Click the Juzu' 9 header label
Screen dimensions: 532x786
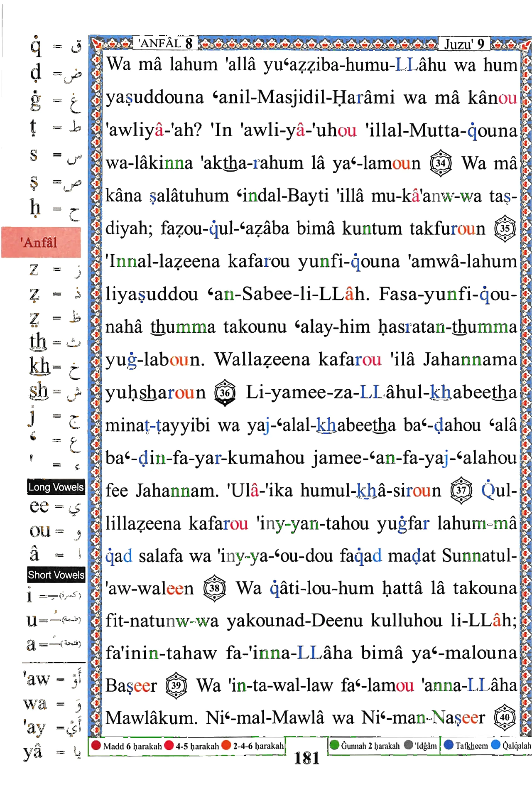464,44
